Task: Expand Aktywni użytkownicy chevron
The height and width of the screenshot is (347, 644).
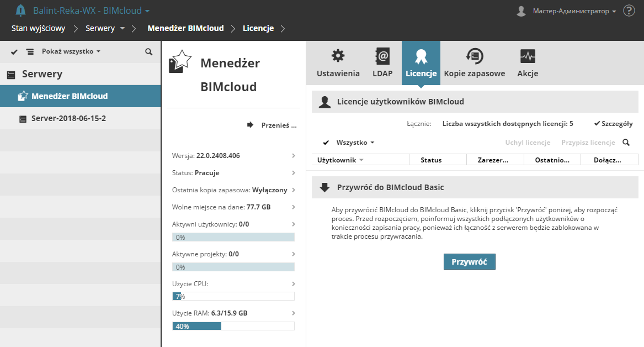Action: [x=293, y=224]
